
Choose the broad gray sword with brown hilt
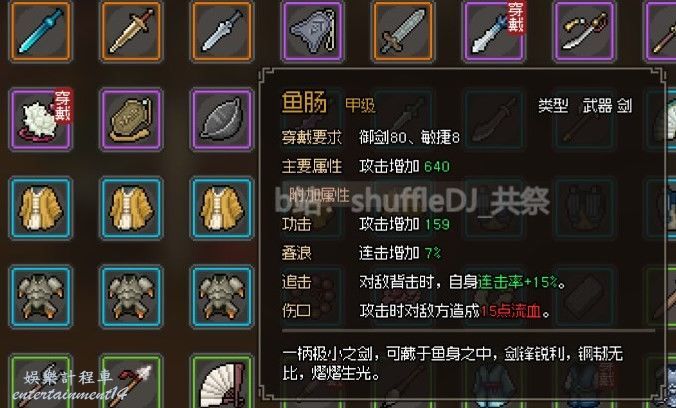pyautogui.click(x=403, y=31)
